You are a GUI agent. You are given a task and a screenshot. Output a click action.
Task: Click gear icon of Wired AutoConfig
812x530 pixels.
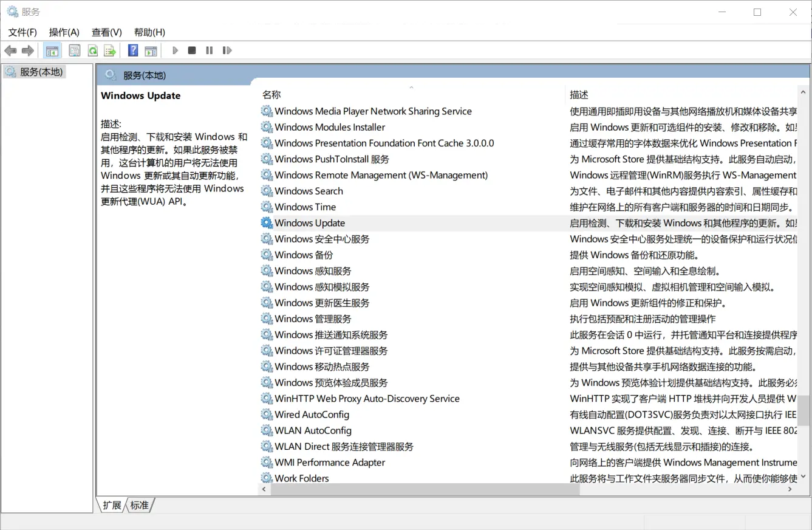coord(267,415)
